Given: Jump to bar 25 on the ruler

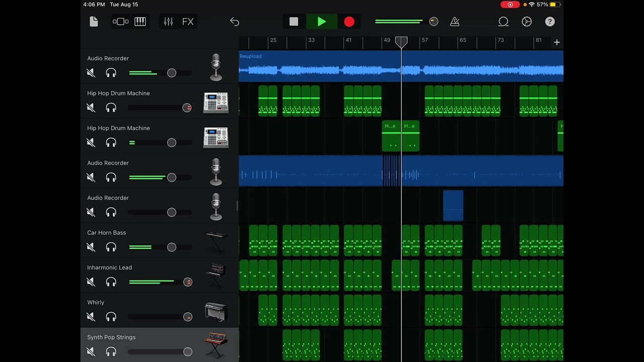Looking at the screenshot, I should (x=273, y=40).
